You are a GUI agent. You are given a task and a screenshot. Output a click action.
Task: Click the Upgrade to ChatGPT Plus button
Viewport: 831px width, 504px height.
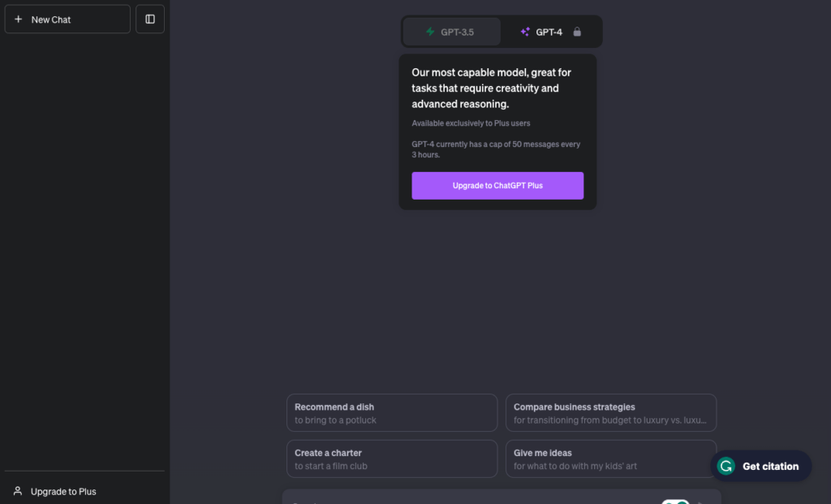[x=497, y=186]
